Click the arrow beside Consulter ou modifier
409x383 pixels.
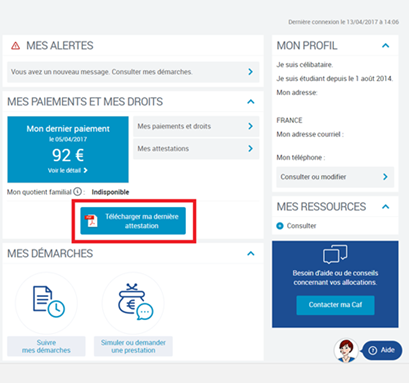[x=385, y=177]
